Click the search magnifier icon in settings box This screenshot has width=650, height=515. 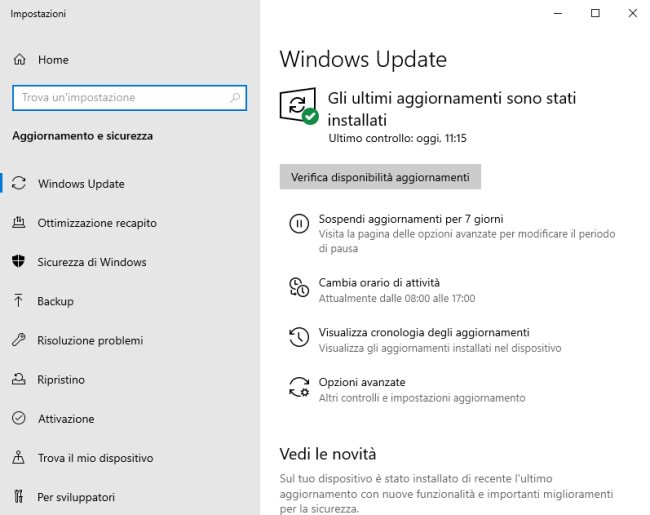[x=235, y=98]
